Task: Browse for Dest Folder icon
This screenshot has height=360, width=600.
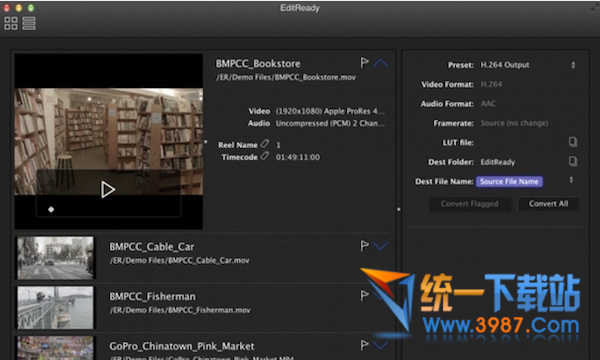Action: (572, 161)
